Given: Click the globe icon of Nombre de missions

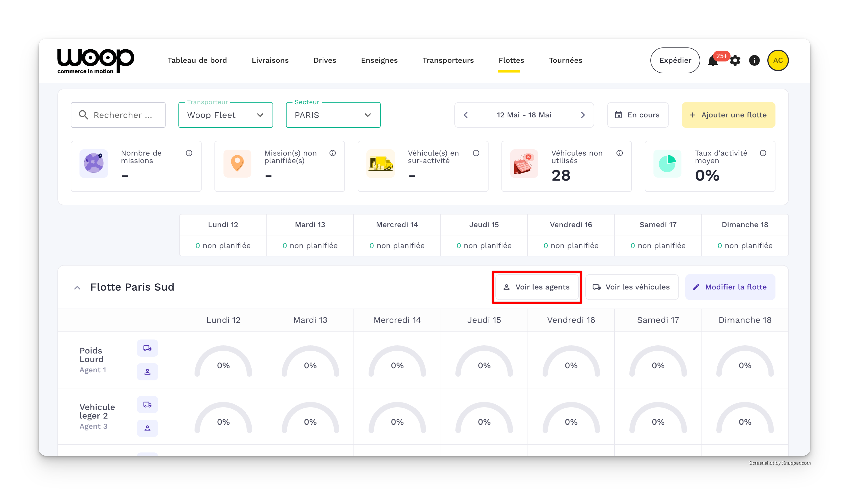Looking at the screenshot, I should tap(94, 163).
